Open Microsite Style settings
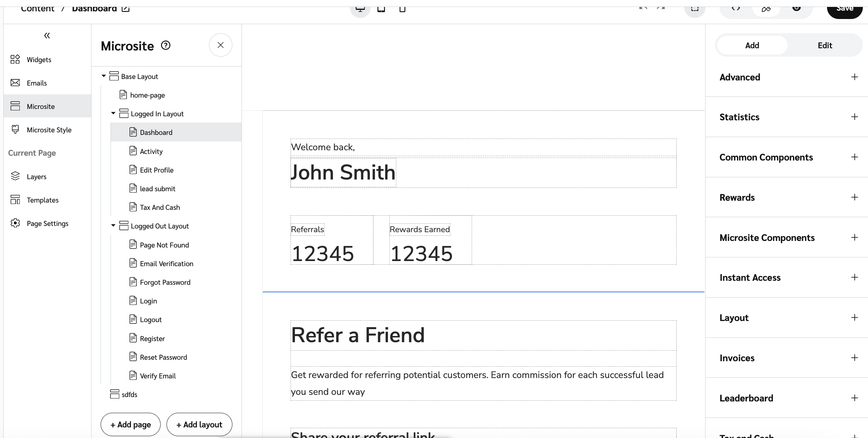The width and height of the screenshot is (868, 438). pyautogui.click(x=49, y=130)
